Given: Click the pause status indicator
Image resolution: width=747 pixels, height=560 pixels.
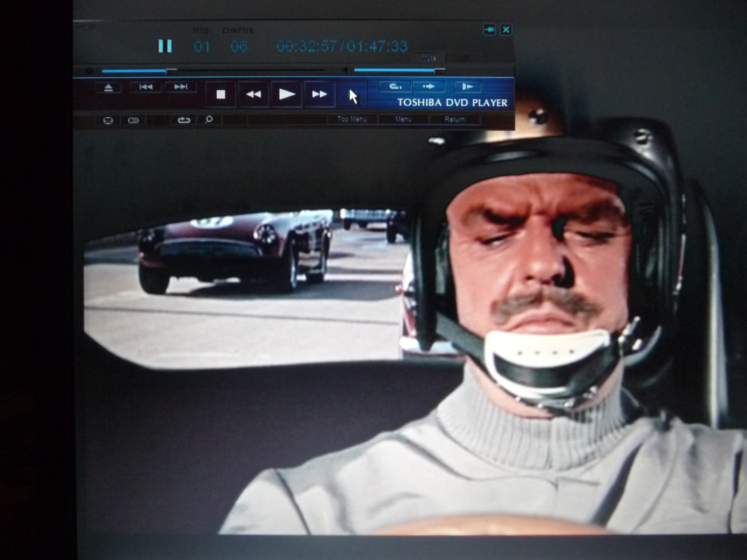Looking at the screenshot, I should tap(165, 46).
